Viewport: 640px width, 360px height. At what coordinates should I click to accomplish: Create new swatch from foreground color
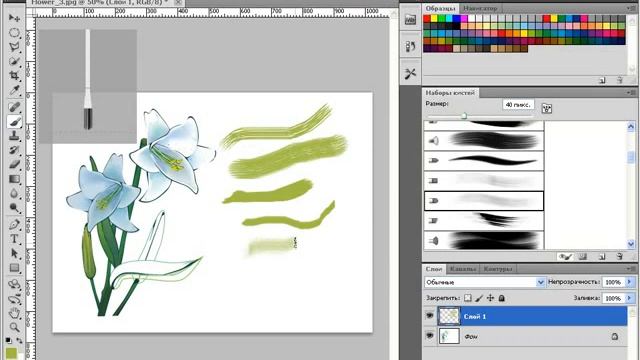click(602, 80)
